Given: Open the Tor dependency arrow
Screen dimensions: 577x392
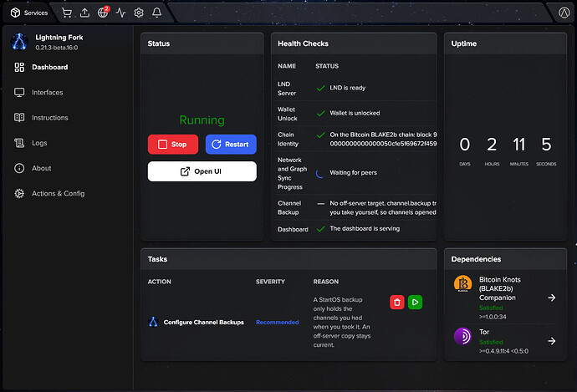Looking at the screenshot, I should [551, 341].
